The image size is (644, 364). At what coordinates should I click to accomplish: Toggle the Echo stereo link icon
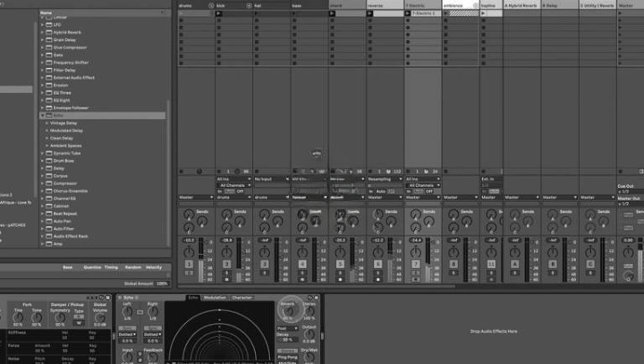[x=140, y=312]
